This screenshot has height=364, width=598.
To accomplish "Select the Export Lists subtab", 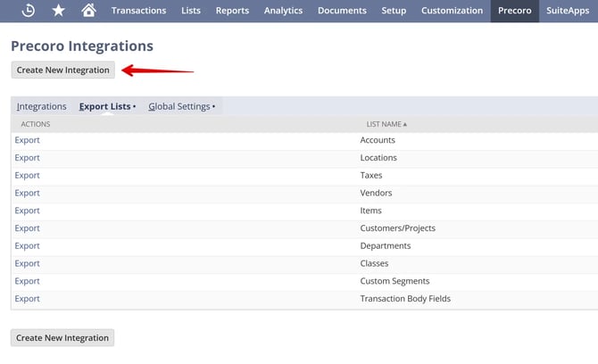I will (x=105, y=106).
